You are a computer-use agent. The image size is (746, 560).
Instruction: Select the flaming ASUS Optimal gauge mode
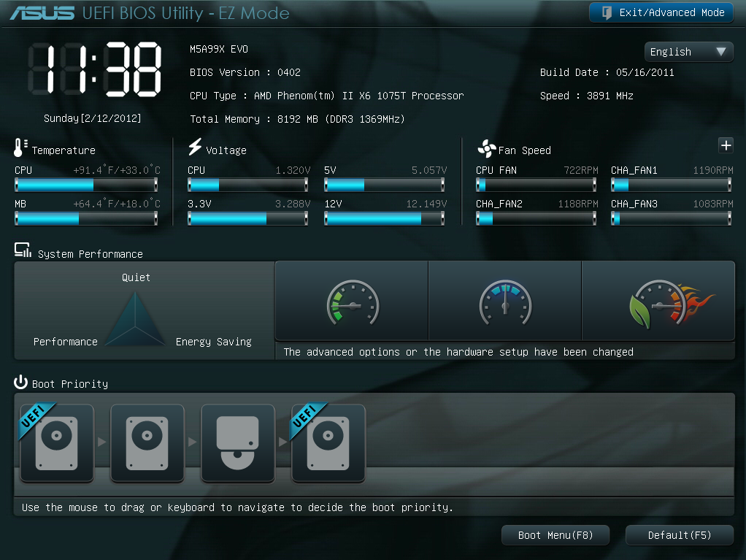(x=658, y=301)
